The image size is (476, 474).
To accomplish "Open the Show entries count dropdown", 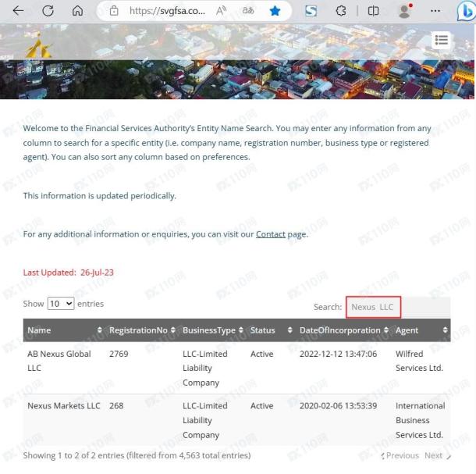I will (x=61, y=304).
